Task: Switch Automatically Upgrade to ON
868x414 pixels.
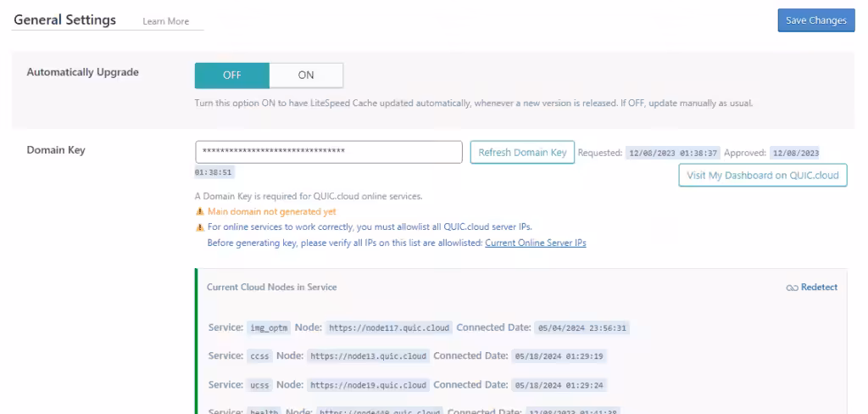Action: pyautogui.click(x=306, y=75)
